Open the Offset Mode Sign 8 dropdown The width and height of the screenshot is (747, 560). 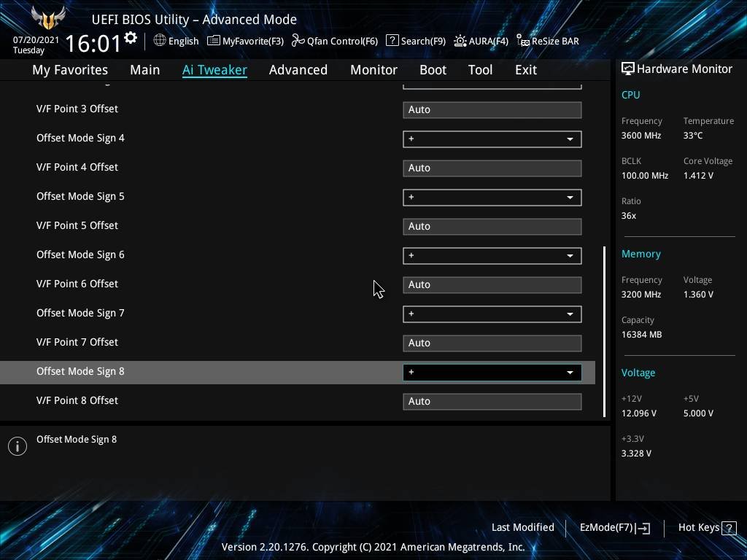(492, 372)
